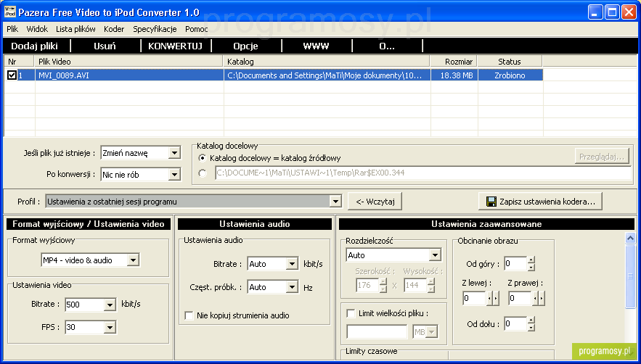Click the app icon in the title bar
Screen dimensions: 641x364
(x=10, y=12)
